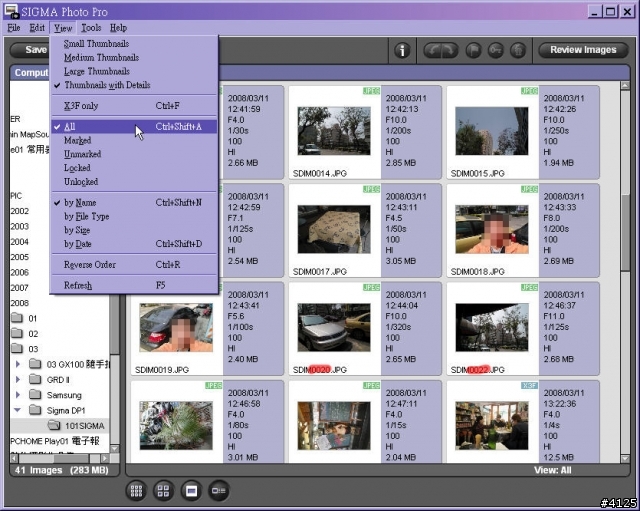640x511 pixels.
Task: Select thumbnail SDIM0017.JPG
Action: coord(334,229)
